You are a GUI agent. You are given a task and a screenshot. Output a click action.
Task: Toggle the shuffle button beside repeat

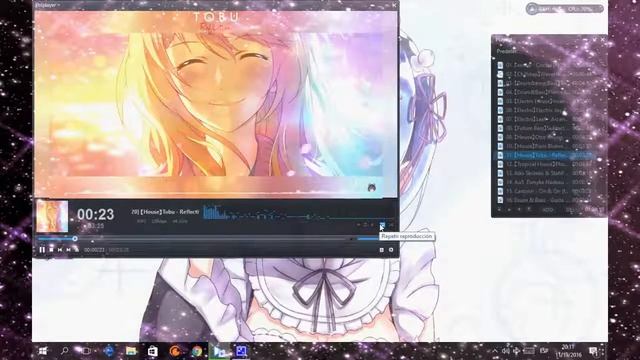pos(391,225)
